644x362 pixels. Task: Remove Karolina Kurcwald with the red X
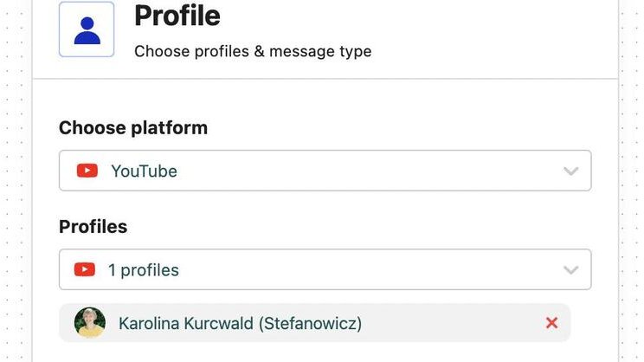(551, 323)
